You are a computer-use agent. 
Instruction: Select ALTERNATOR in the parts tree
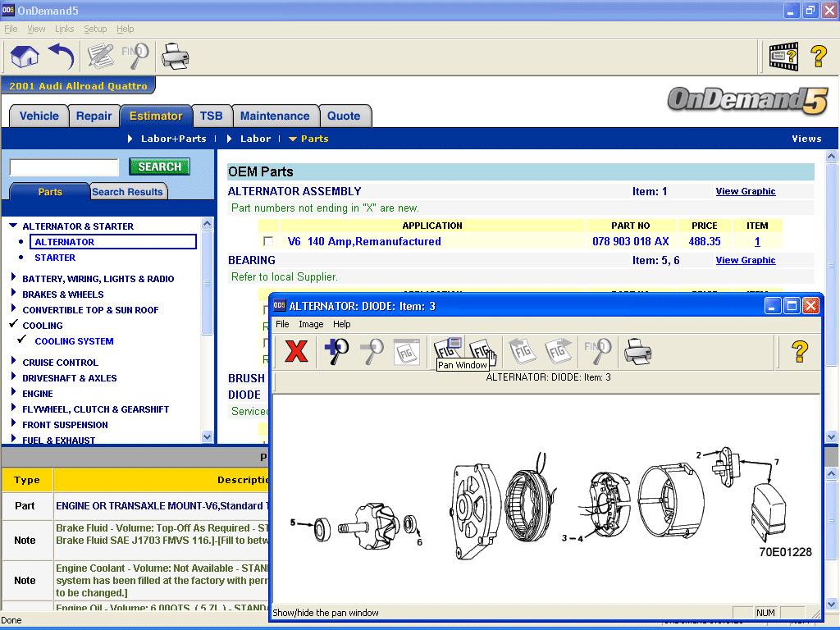pyautogui.click(x=113, y=242)
